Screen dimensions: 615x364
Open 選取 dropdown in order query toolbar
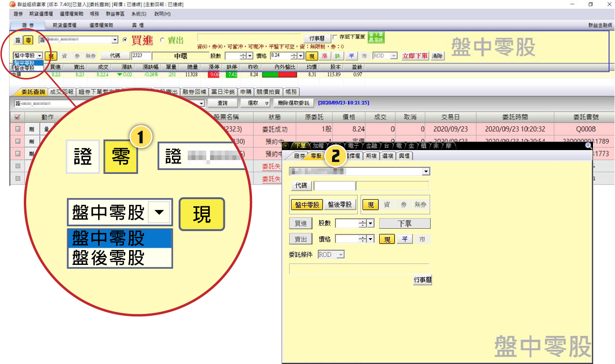click(x=255, y=103)
